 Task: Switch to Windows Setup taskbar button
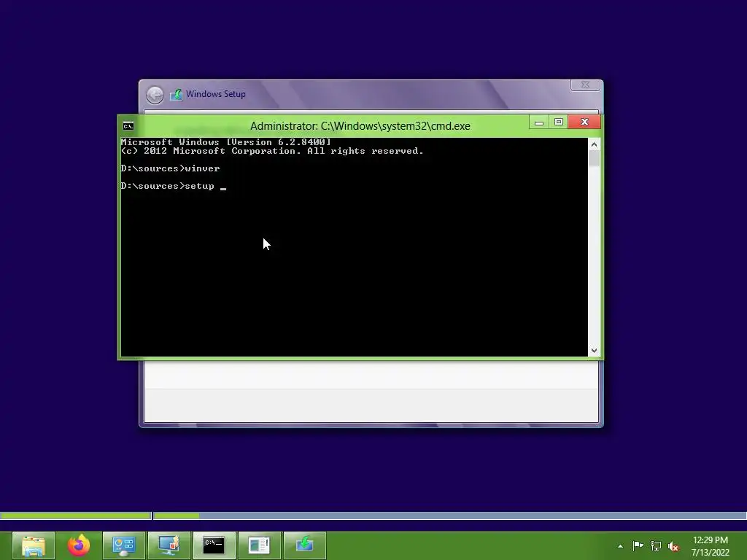coord(305,545)
